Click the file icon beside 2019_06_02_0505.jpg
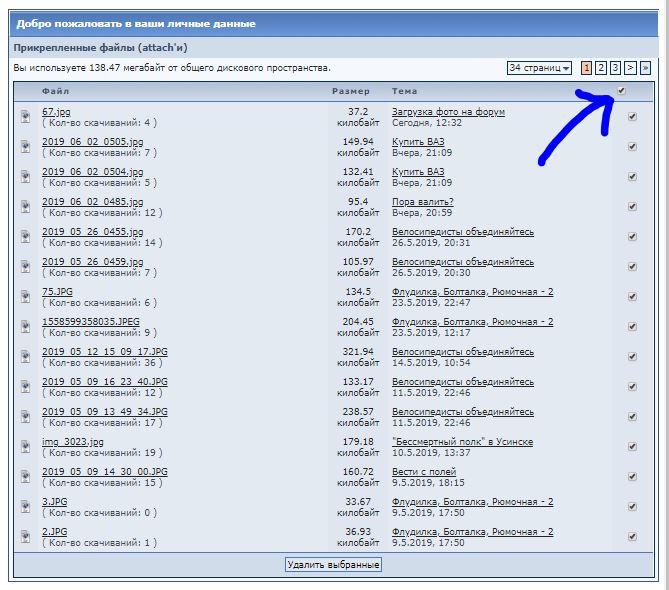The image size is (669, 590). pos(25,147)
